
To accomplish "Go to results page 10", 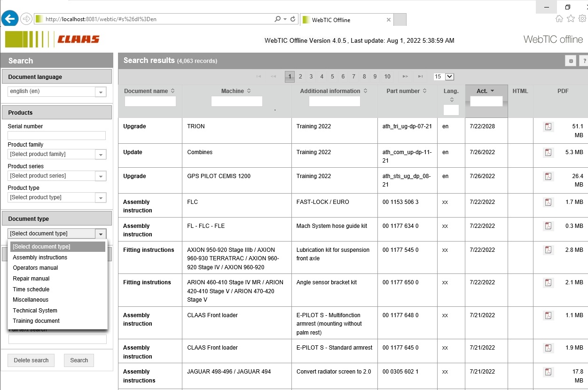I will coord(387,77).
